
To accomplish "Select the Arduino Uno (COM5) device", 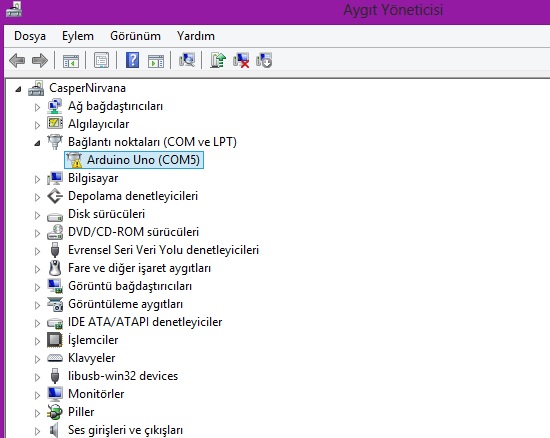I will tap(134, 160).
